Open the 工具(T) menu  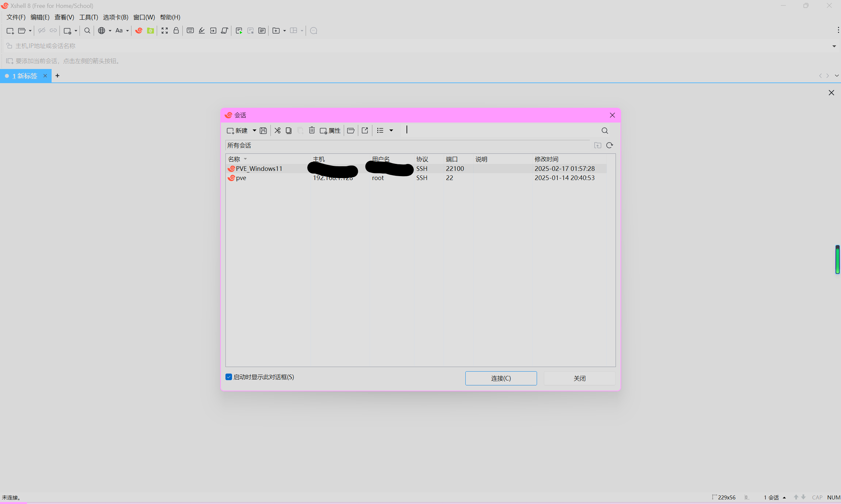(x=88, y=17)
